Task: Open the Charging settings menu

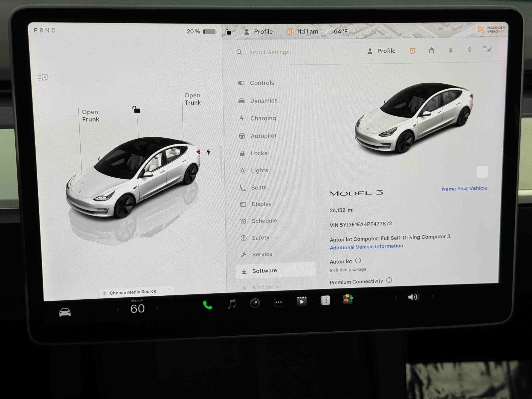Action: click(263, 118)
